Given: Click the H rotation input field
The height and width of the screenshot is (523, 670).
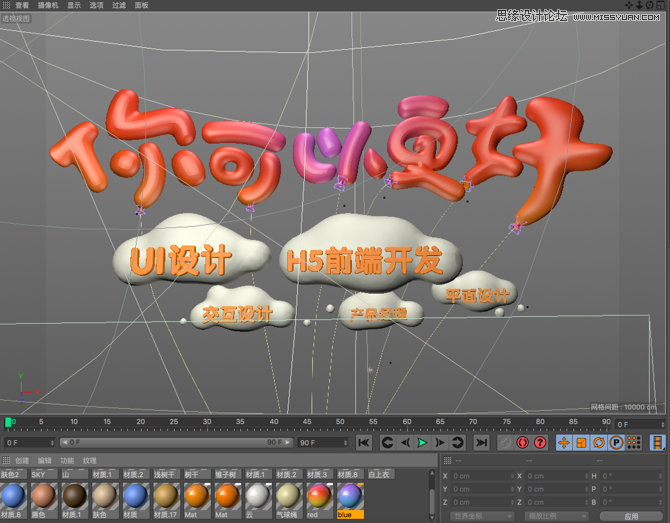Looking at the screenshot, I should tap(632, 476).
